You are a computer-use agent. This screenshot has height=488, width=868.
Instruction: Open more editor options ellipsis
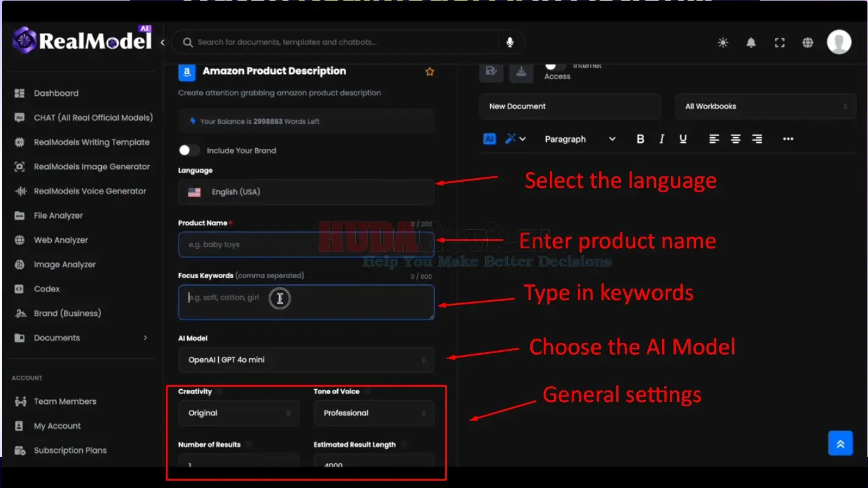pyautogui.click(x=788, y=139)
